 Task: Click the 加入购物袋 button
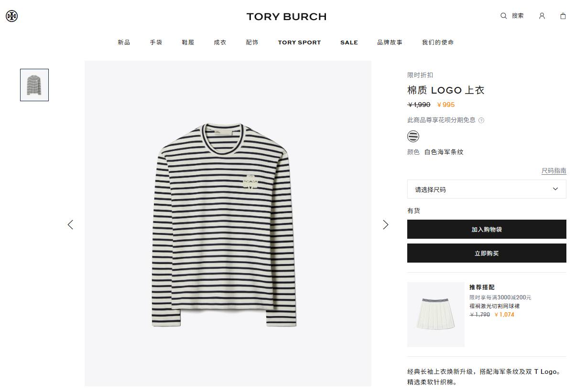coord(487,229)
